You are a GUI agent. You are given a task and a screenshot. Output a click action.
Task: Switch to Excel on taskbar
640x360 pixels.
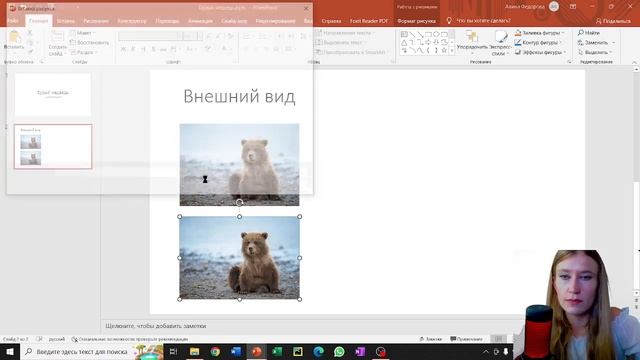pos(277,351)
